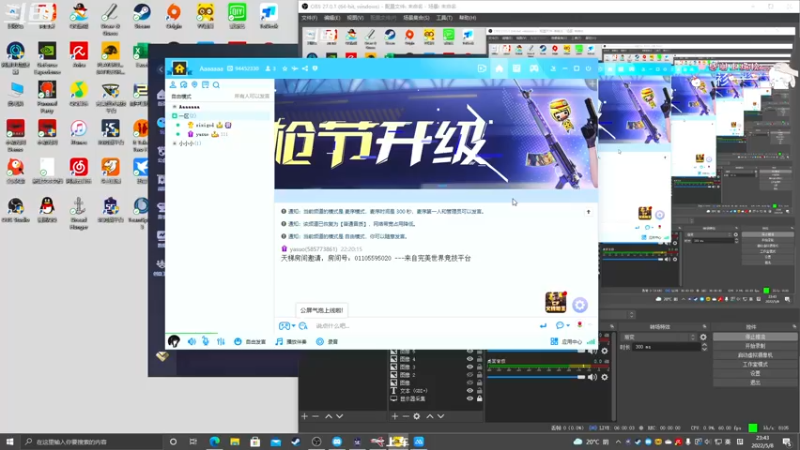
Task: Open the game controller icon in the YY header
Action: point(534,68)
